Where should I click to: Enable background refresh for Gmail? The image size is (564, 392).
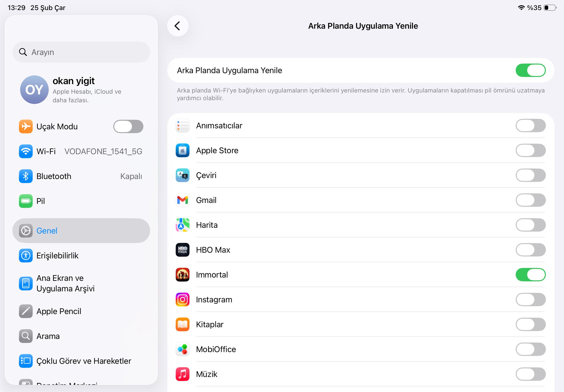(531, 200)
